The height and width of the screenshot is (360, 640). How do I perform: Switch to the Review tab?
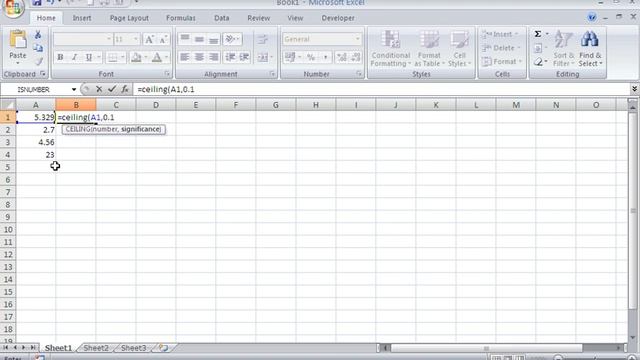(x=258, y=18)
